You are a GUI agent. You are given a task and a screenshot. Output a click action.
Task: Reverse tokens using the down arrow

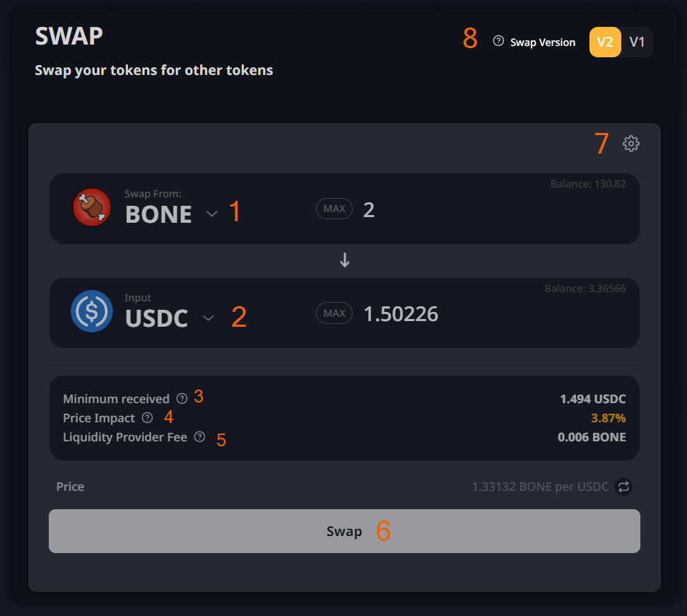point(345,260)
